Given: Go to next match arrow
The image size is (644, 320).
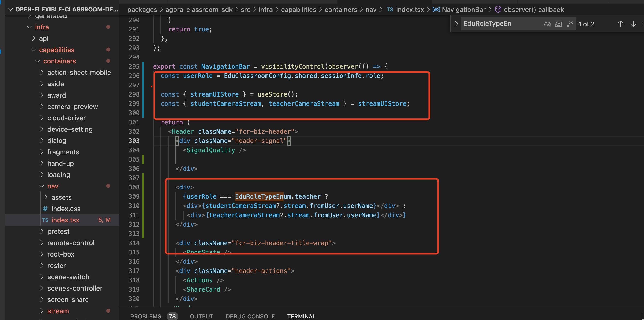Looking at the screenshot, I should tap(633, 24).
